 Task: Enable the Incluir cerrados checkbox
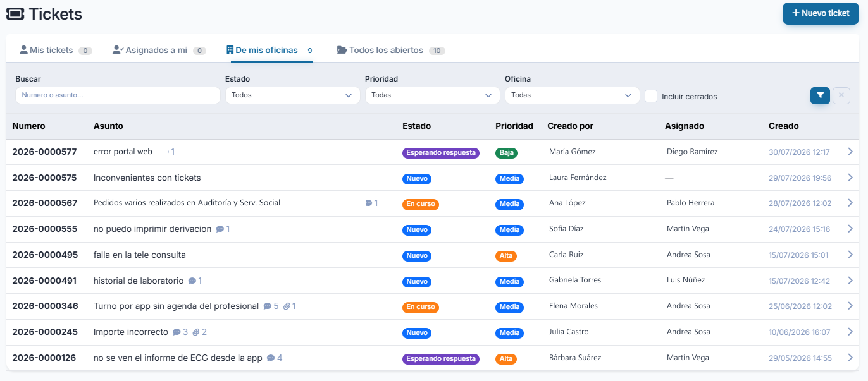click(651, 96)
